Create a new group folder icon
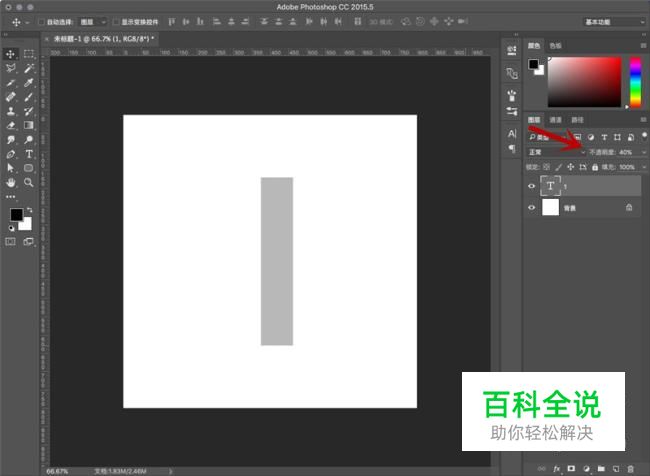The height and width of the screenshot is (476, 650). [x=601, y=469]
